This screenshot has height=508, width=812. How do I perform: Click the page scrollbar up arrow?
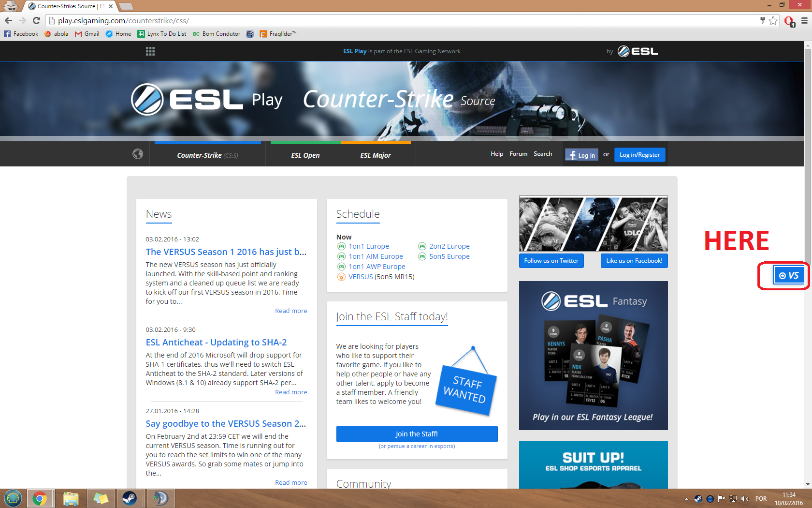pyautogui.click(x=808, y=45)
